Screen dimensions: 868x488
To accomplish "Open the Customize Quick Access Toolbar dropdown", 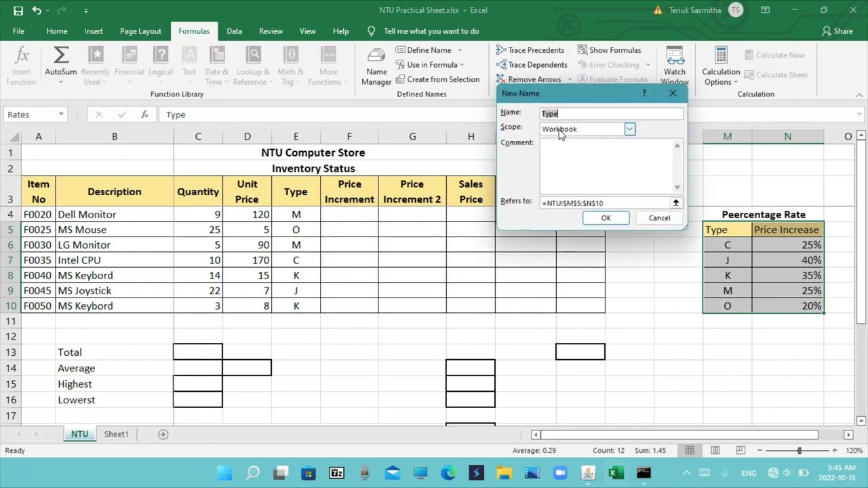I will pyautogui.click(x=85, y=10).
